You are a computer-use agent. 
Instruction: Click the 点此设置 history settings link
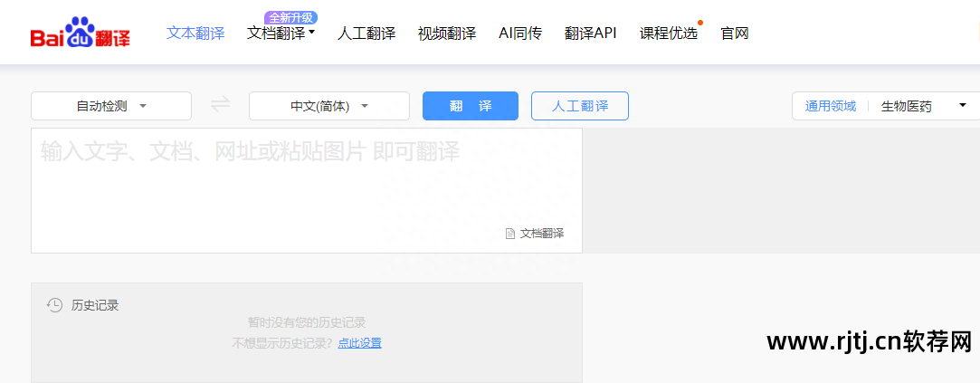(x=359, y=343)
